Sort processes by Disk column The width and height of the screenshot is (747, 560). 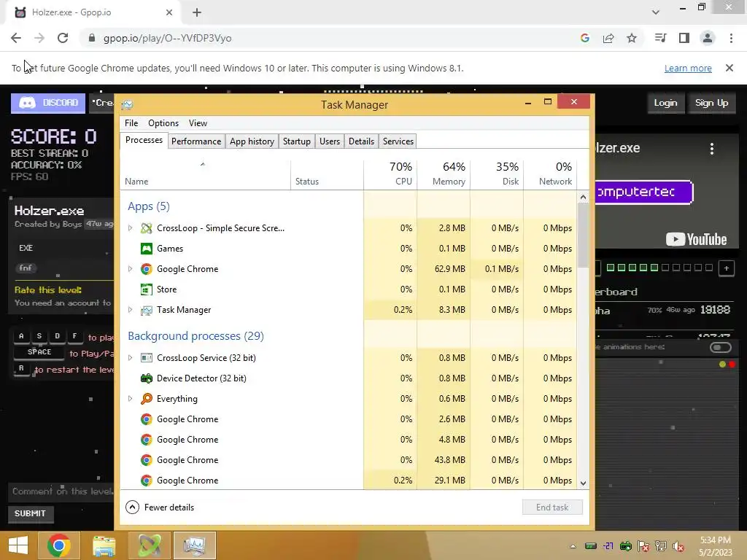[497, 174]
